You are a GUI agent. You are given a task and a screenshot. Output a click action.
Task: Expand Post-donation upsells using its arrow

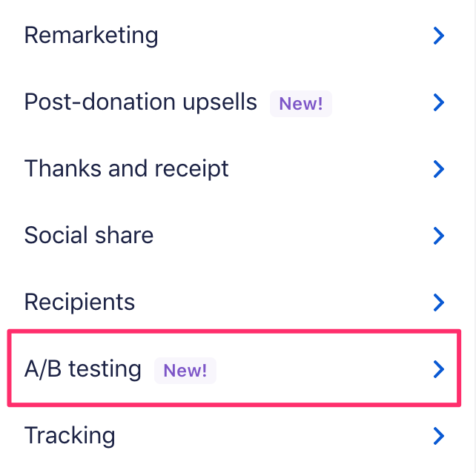coord(439,102)
